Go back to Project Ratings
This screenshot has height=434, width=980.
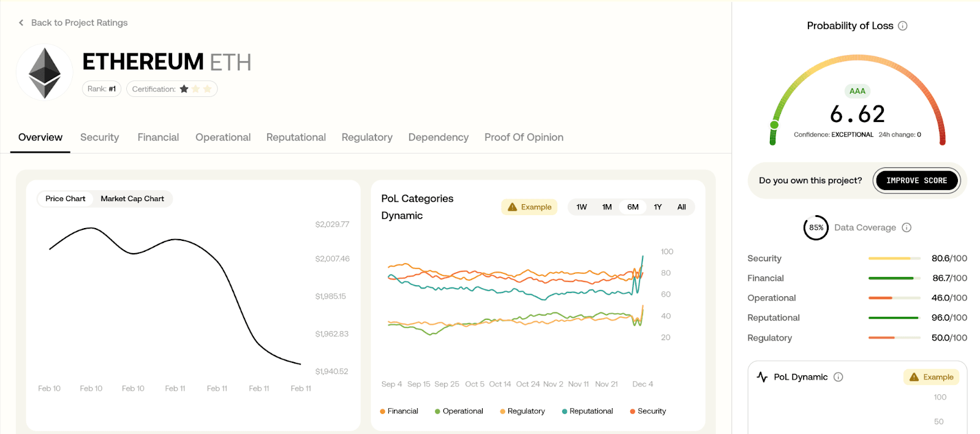[x=79, y=23]
